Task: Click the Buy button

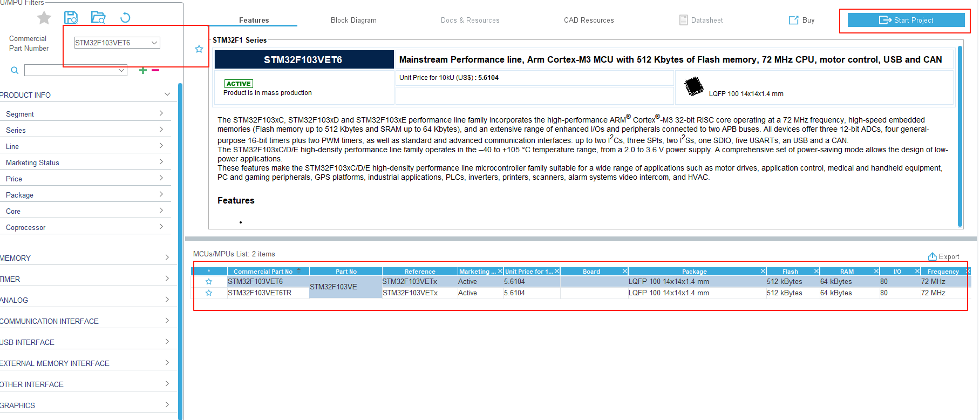Action: [801, 20]
